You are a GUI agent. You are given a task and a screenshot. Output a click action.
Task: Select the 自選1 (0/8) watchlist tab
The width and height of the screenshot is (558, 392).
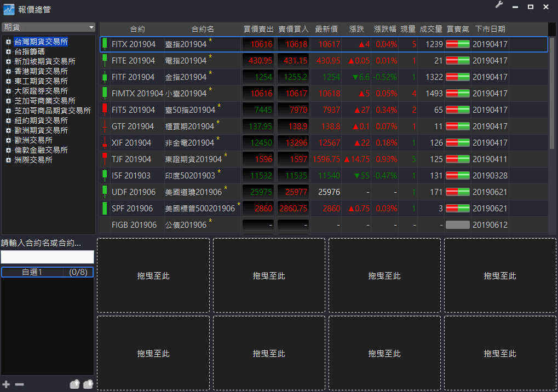point(47,272)
